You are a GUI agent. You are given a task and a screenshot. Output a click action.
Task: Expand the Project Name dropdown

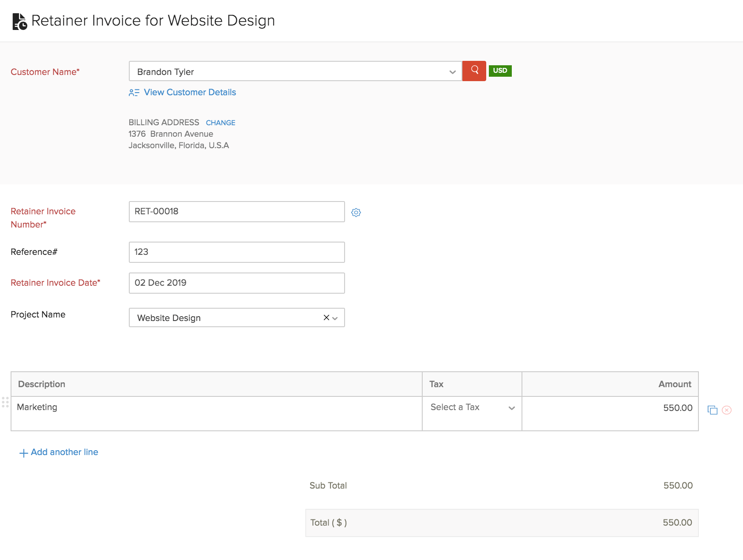point(335,317)
